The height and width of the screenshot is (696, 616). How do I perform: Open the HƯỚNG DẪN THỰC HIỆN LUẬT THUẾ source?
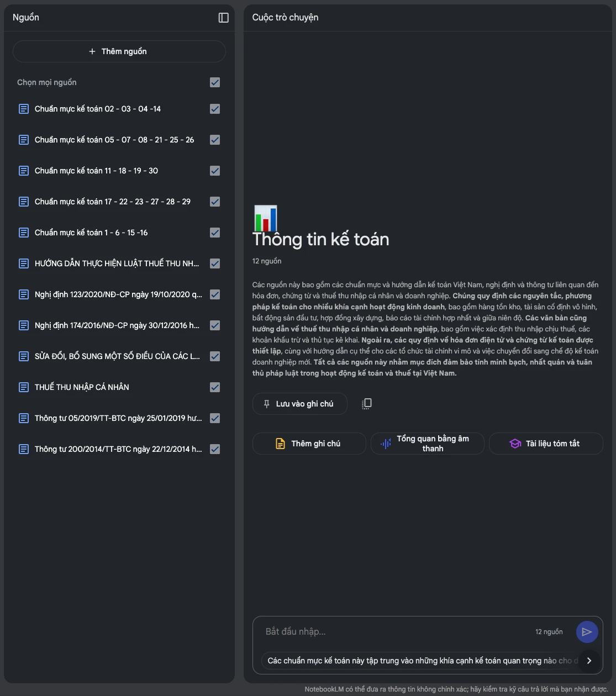117,263
